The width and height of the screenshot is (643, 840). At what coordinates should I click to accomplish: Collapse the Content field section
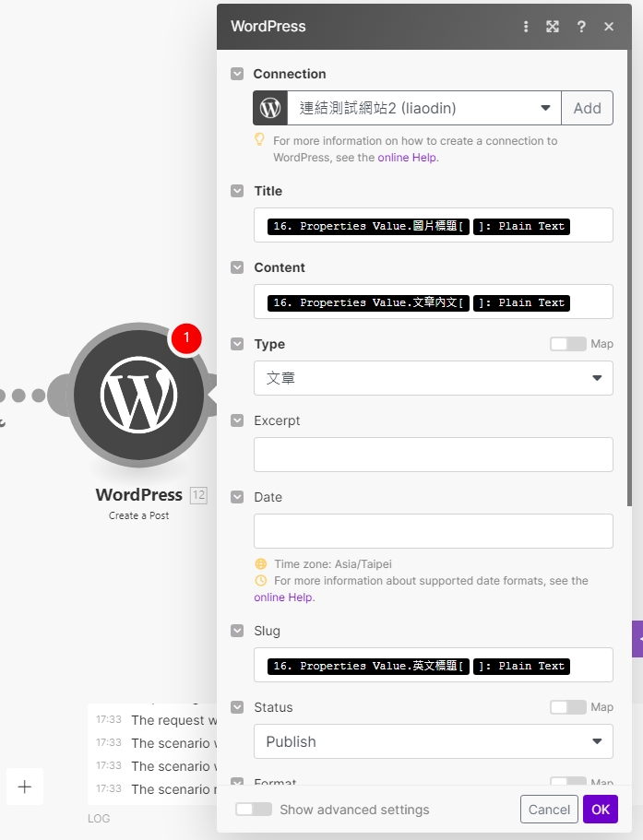[x=237, y=267]
